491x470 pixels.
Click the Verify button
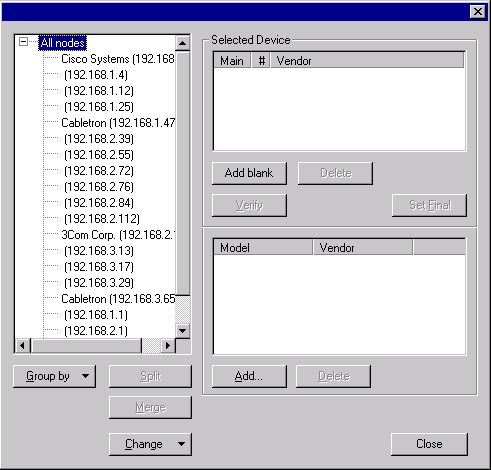click(249, 205)
